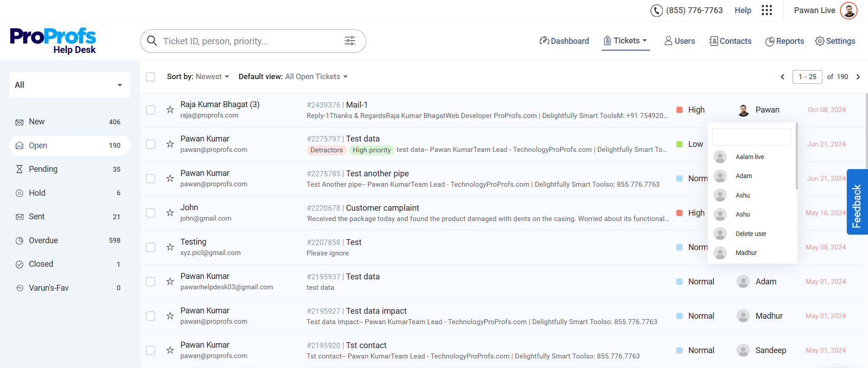Click the search filter sliders icon
868x368 pixels.
349,41
